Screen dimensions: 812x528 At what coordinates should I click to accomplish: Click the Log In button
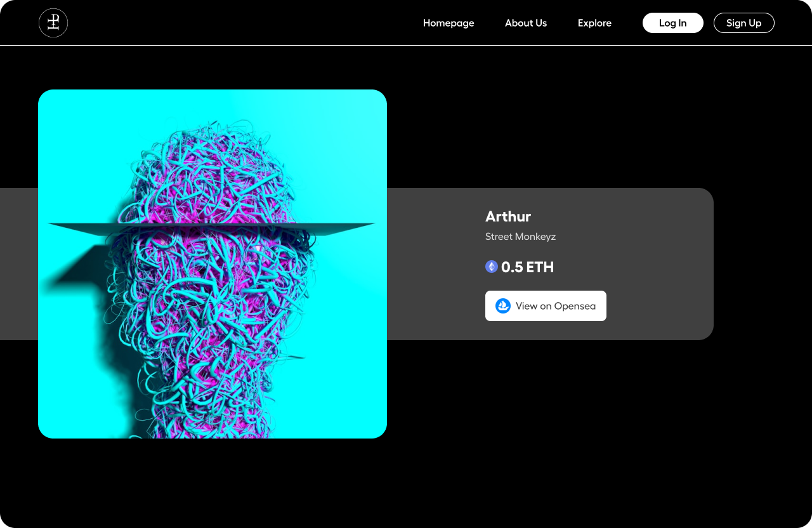pos(673,23)
